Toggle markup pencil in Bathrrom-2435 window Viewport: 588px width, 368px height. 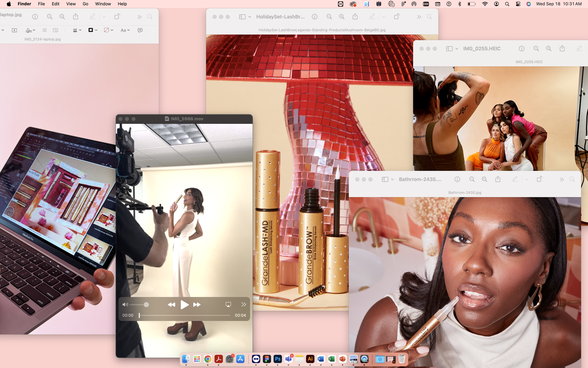click(x=515, y=179)
